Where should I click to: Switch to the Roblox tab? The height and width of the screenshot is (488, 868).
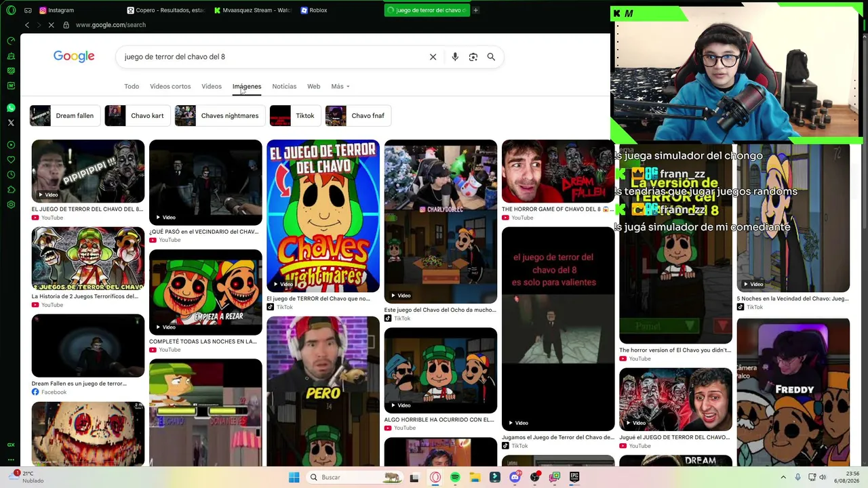[x=339, y=10]
